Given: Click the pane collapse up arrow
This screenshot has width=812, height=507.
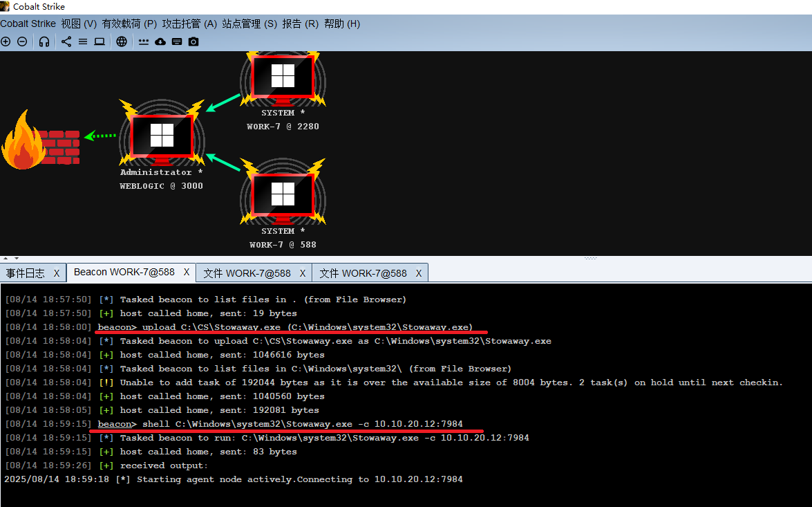Looking at the screenshot, I should [x=5, y=257].
